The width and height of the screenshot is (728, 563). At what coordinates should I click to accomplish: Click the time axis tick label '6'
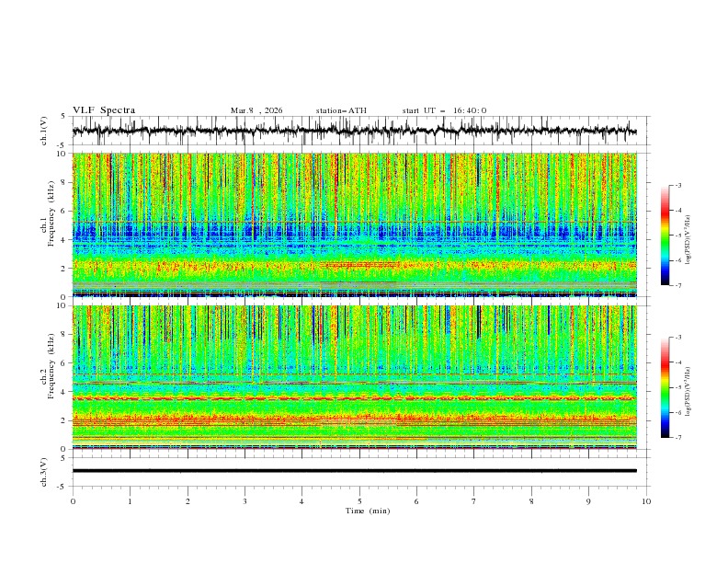click(417, 501)
